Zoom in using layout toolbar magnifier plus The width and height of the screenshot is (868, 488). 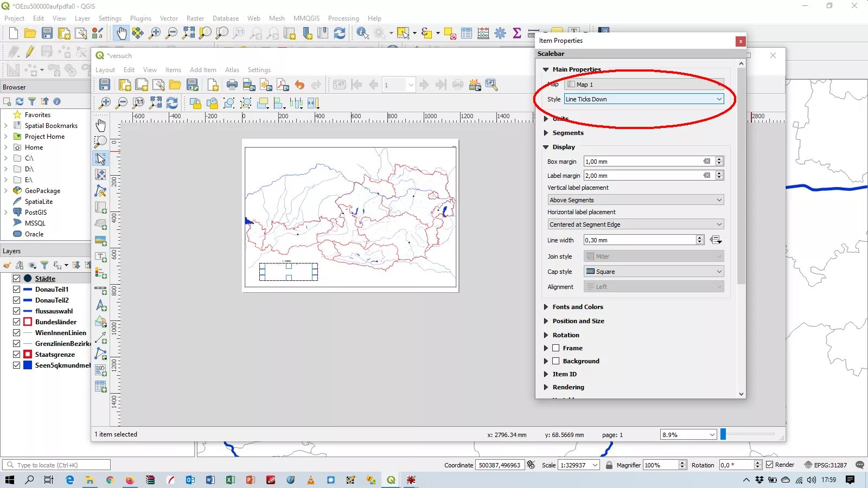pyautogui.click(x=105, y=103)
